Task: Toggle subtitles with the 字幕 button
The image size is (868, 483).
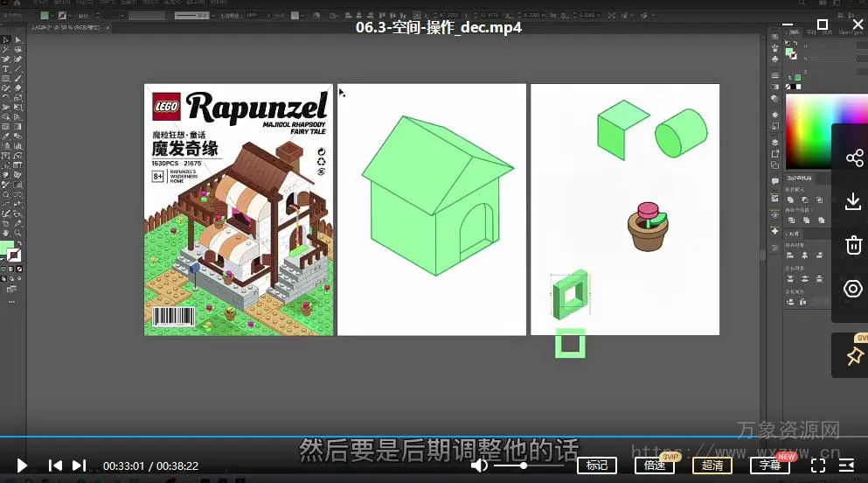Action: [x=770, y=465]
